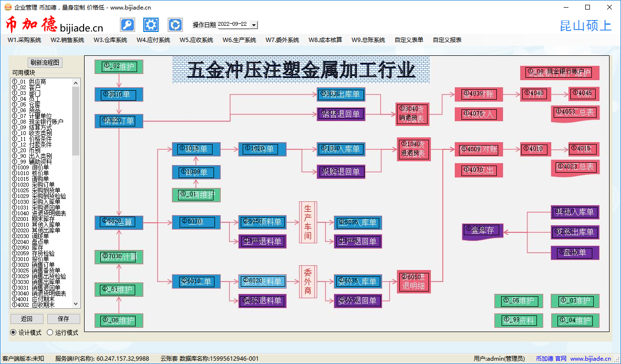The image size is (621, 364).
Task: Select ①_99 辅助资料 in module list
Action: [32, 162]
